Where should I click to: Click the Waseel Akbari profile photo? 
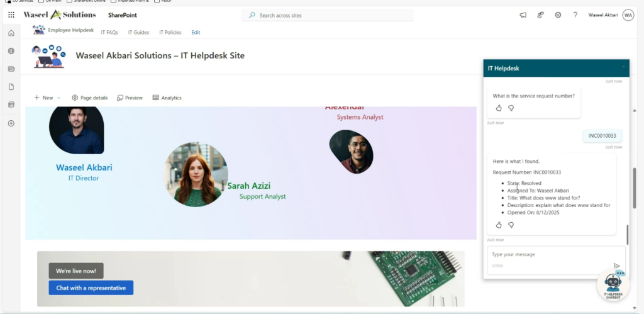[x=76, y=130]
